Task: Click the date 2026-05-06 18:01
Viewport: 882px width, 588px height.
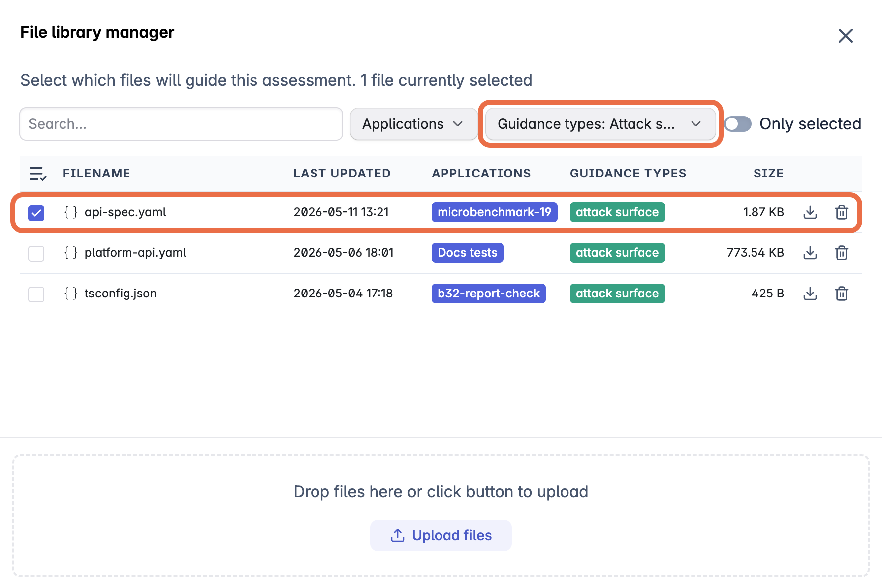Action: click(343, 253)
